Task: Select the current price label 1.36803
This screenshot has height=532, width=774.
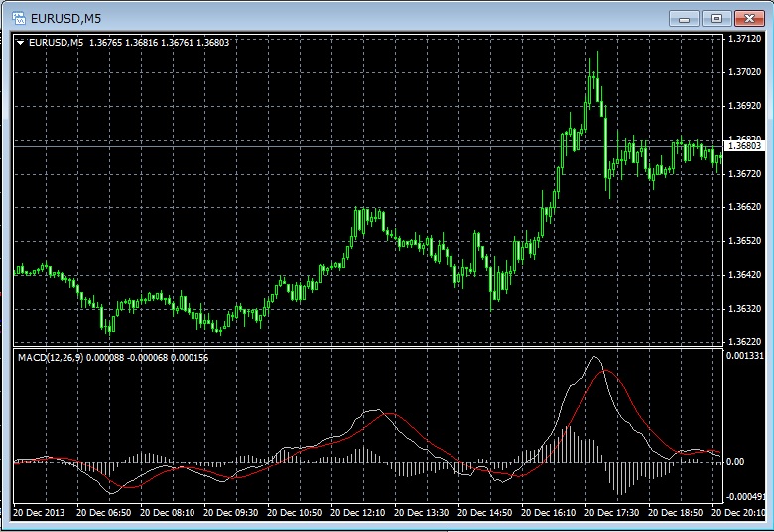Action: pos(744,146)
